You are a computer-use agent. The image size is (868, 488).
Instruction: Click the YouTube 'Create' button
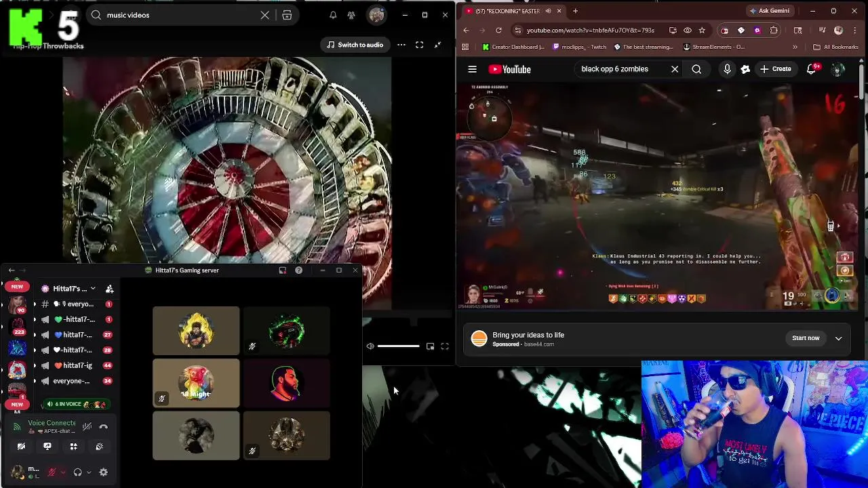(776, 69)
